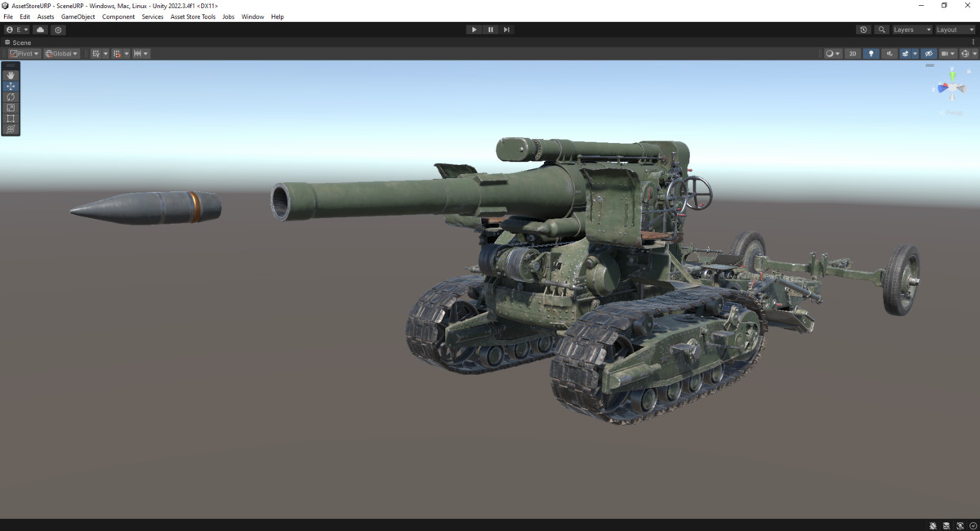This screenshot has width=980, height=531.
Task: Open the GameObject menu
Action: pyautogui.click(x=77, y=16)
